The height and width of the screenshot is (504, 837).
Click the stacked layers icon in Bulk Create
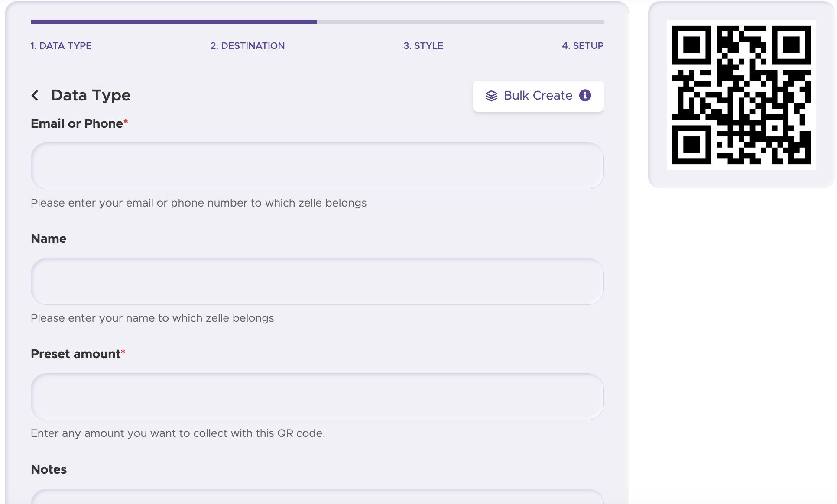(x=491, y=96)
